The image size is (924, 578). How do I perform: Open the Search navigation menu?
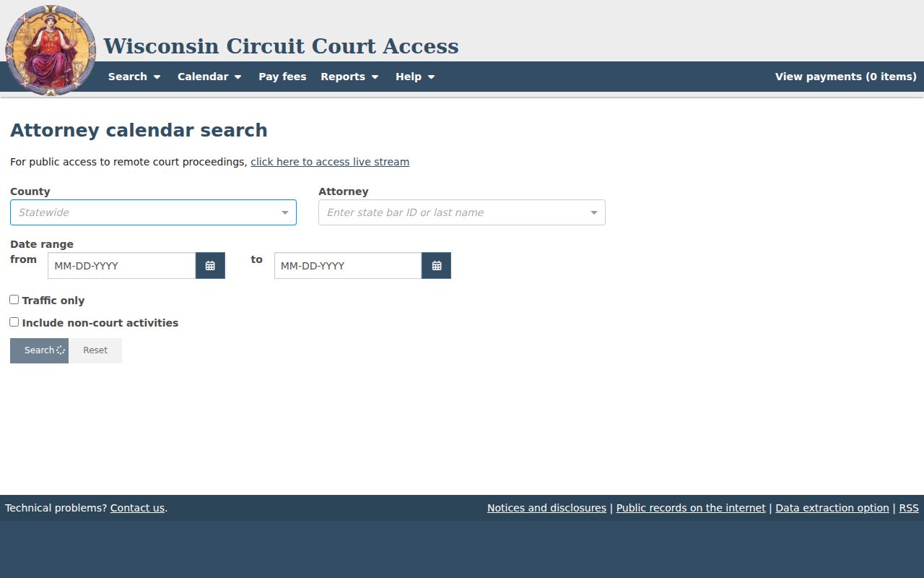click(134, 77)
